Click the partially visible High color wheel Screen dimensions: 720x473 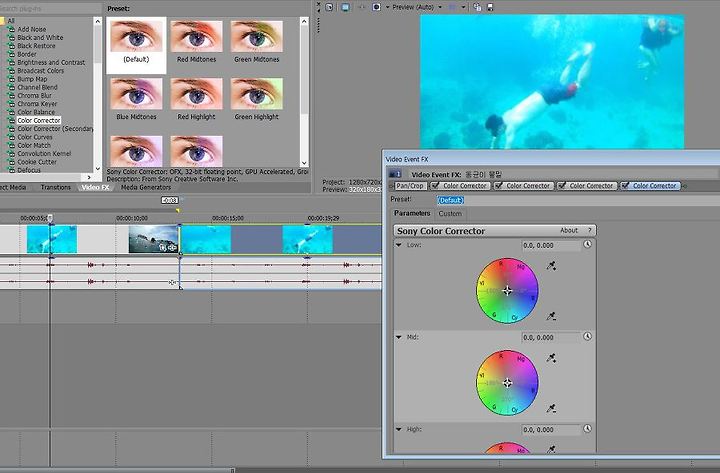(x=507, y=448)
